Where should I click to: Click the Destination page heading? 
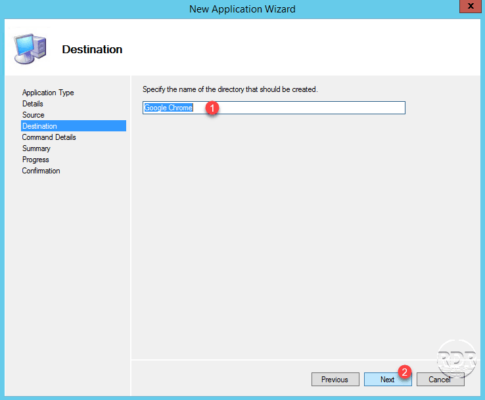92,49
